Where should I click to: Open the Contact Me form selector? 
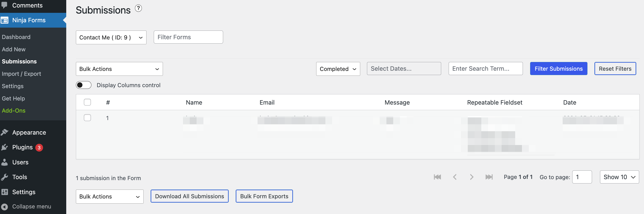(111, 37)
